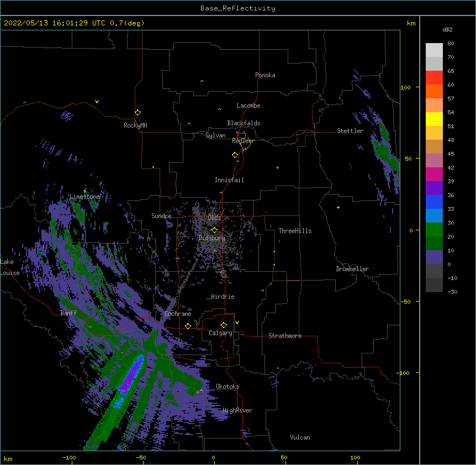
Task: Click the white caret marker south of Innisfail
Action: click(x=221, y=192)
